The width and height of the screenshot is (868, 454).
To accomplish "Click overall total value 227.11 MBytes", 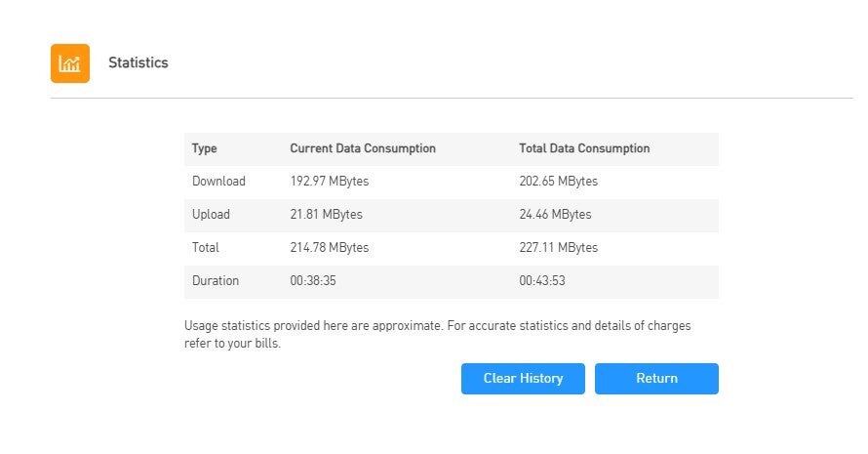I will [x=558, y=248].
